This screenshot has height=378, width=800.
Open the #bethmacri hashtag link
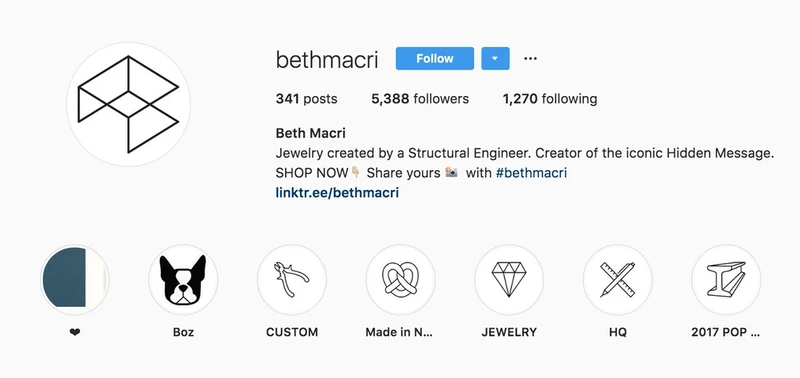(x=531, y=173)
